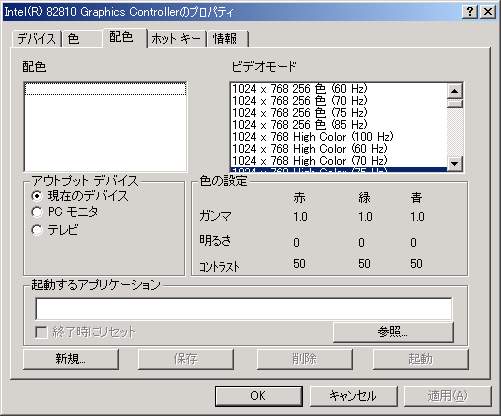Select 1024 x 768 256 色 (60 Hz) mode
The height and width of the screenshot is (416, 501).
(x=338, y=89)
